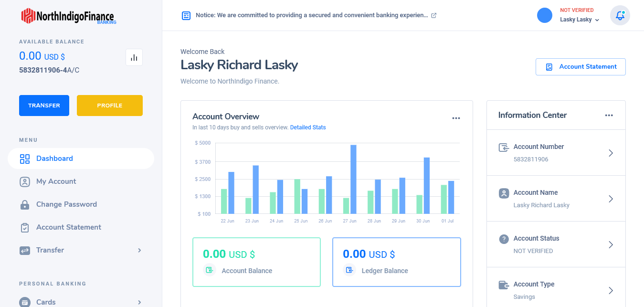
Task: Click the notice text in top bar
Action: click(312, 15)
